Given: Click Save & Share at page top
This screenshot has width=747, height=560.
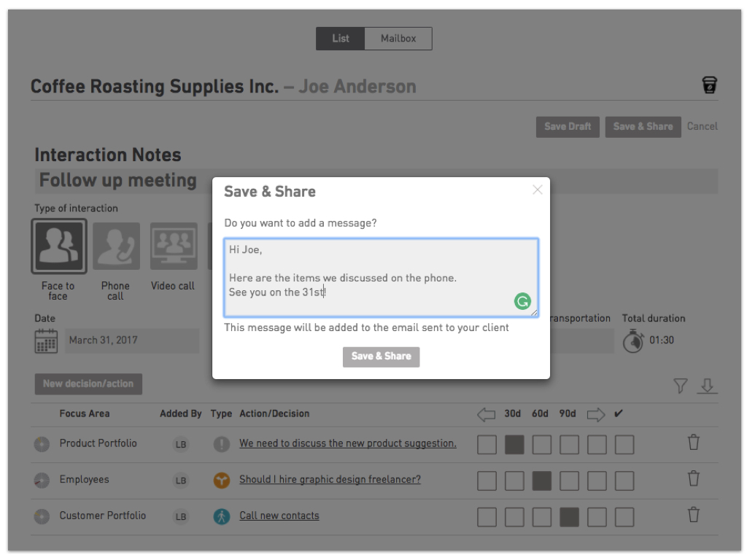Looking at the screenshot, I should click(x=643, y=127).
